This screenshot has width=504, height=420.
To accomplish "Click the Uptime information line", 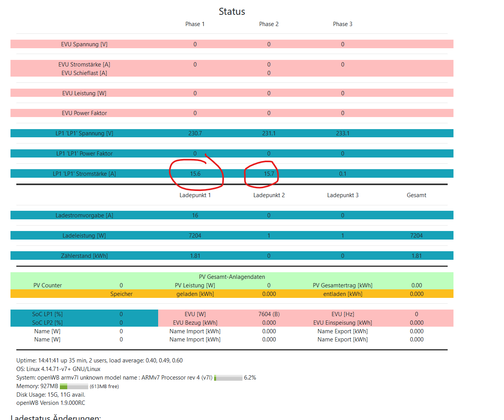I will [x=99, y=360].
